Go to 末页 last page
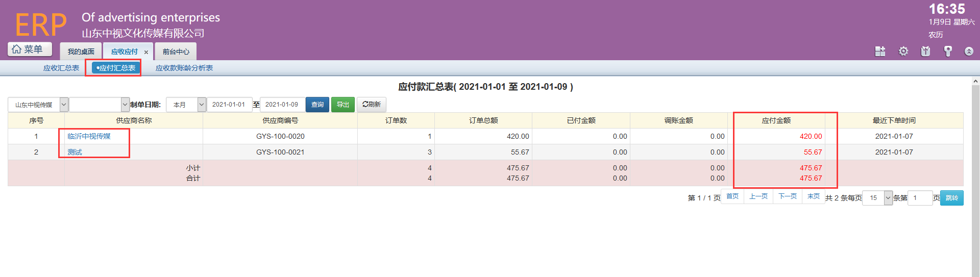The height and width of the screenshot is (277, 980). tap(814, 196)
